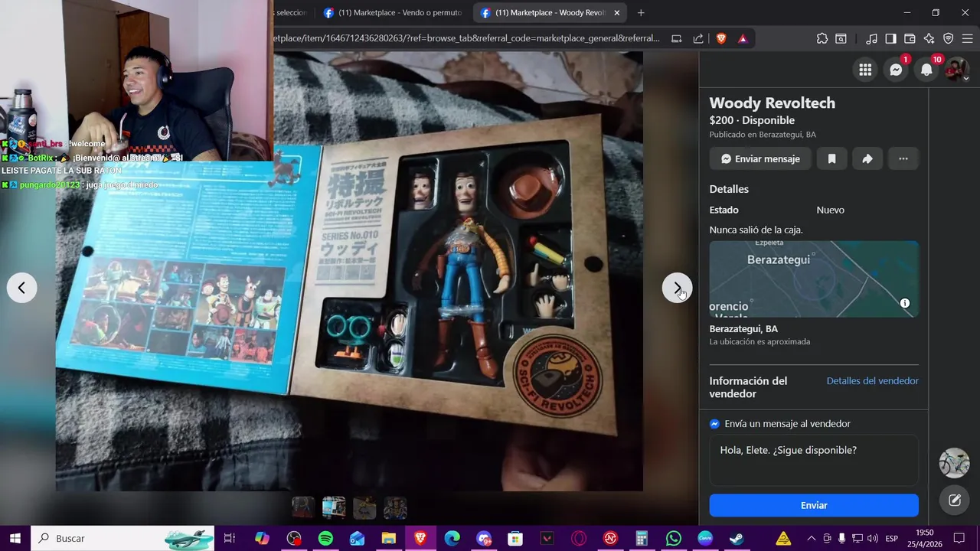The image size is (980, 551).
Task: Open the Facebook menu grid icon
Action: coord(865,70)
